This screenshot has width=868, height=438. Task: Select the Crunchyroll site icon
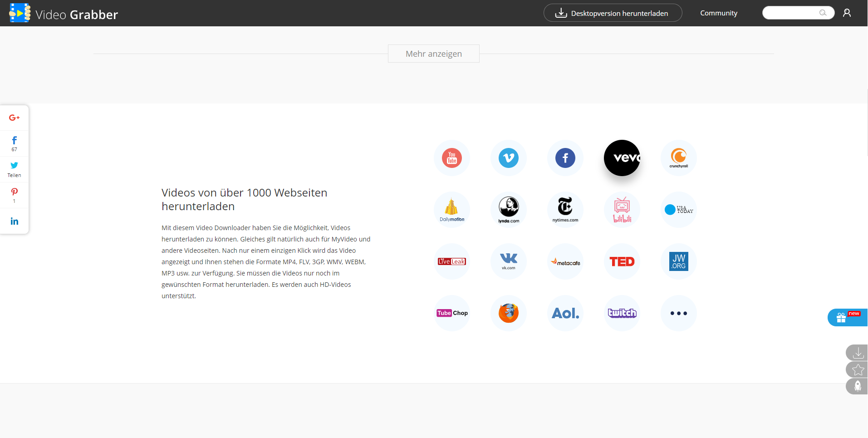(x=679, y=158)
